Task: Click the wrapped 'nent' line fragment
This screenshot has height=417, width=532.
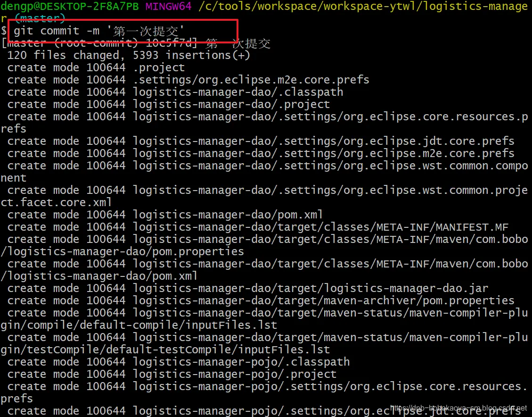Action: tap(14, 177)
